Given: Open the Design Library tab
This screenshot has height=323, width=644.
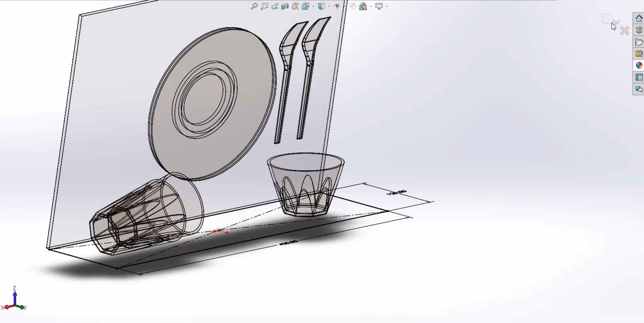Looking at the screenshot, I should (x=639, y=30).
